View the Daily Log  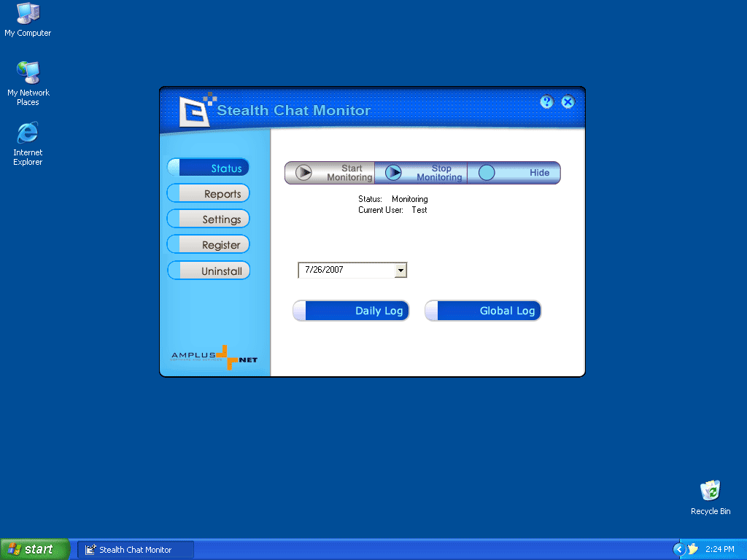pyautogui.click(x=351, y=311)
